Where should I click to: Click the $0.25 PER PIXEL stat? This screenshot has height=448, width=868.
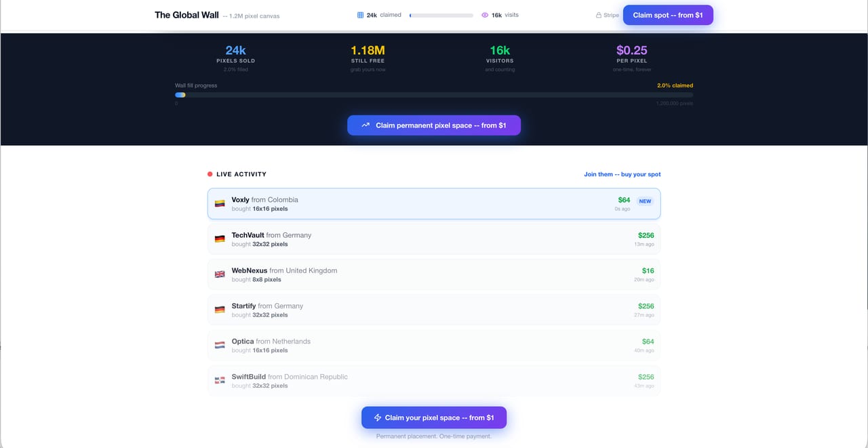tap(631, 58)
